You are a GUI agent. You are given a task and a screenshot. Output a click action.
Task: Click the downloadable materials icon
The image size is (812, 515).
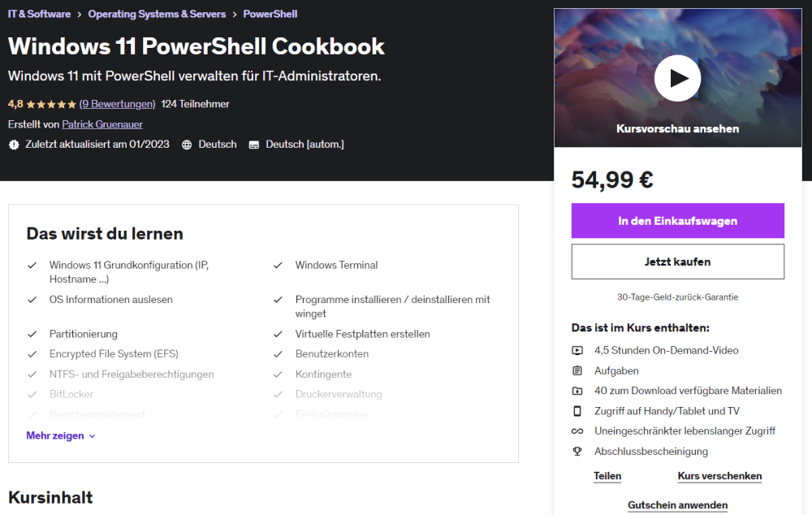click(577, 391)
